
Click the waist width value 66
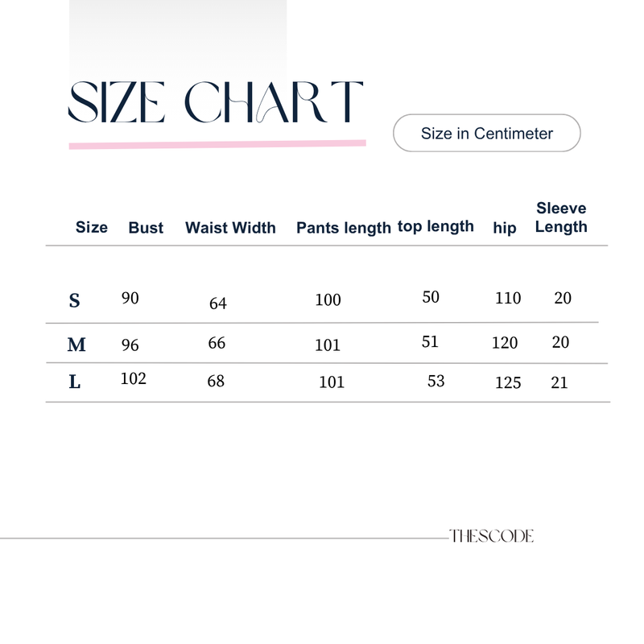[x=217, y=343]
